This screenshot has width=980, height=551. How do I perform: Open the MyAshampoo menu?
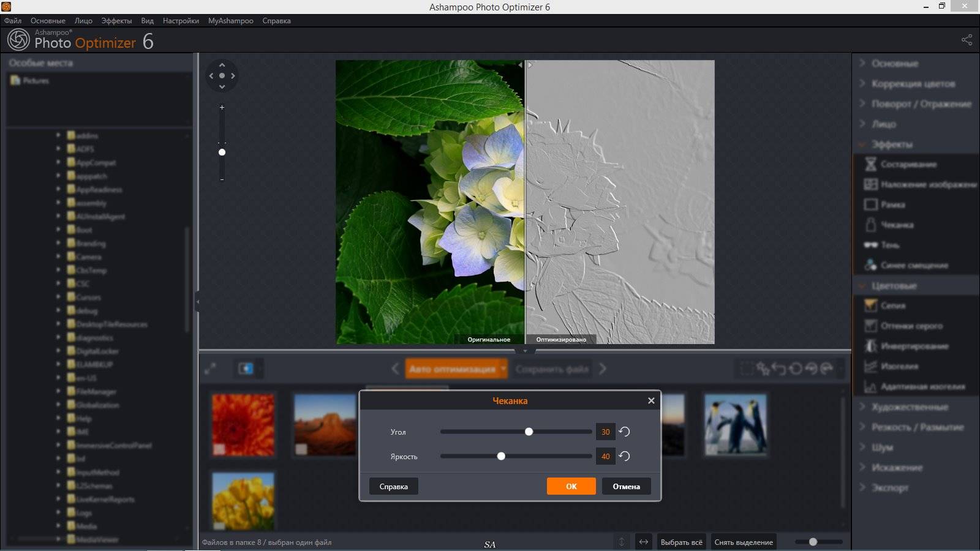tap(230, 21)
